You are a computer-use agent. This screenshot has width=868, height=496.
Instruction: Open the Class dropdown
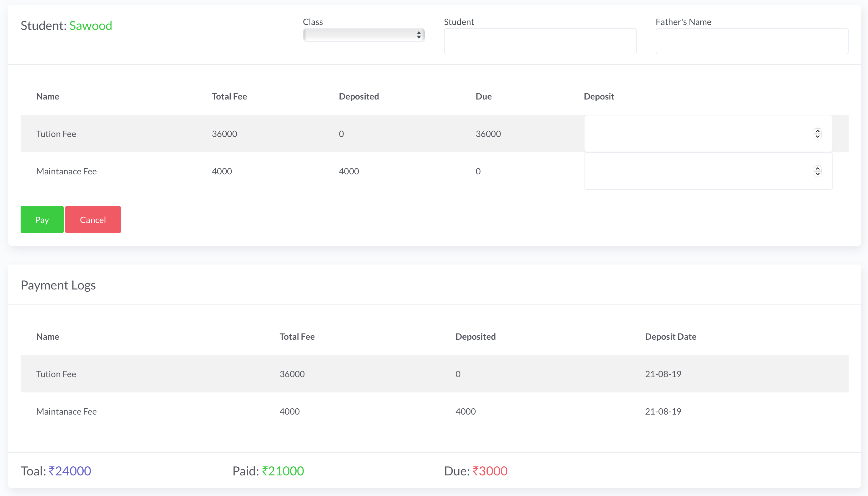[x=363, y=35]
